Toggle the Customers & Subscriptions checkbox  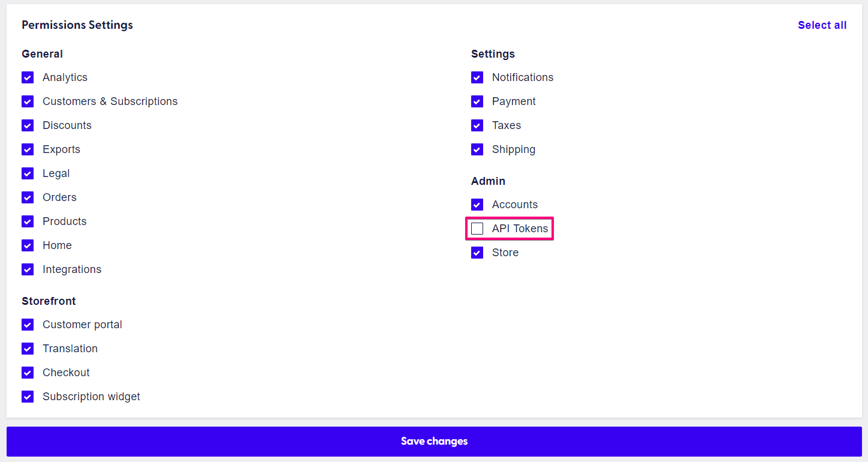28,101
